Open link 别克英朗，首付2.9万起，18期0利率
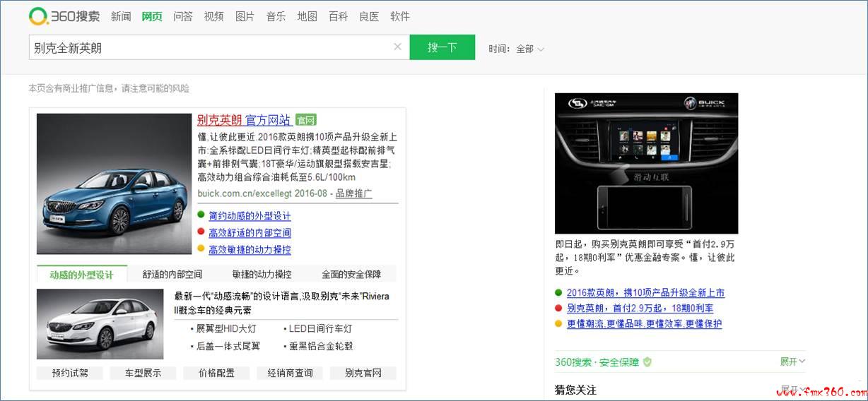 [640, 308]
